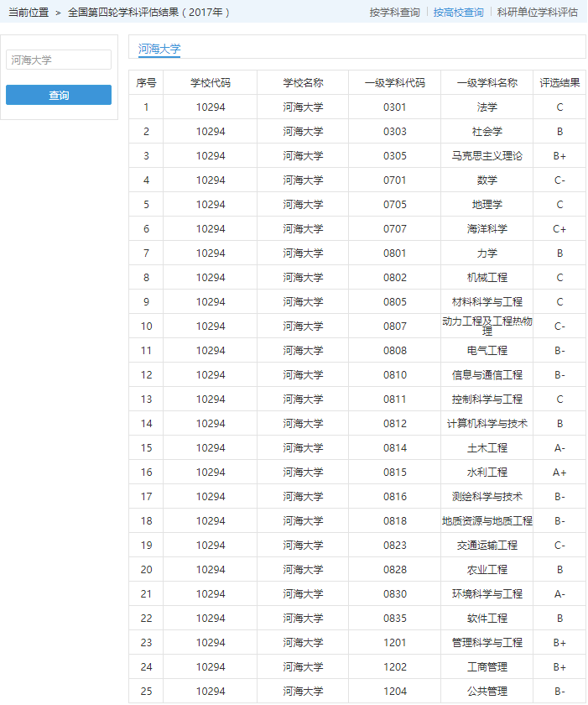Select the 水利工程 subject cell
The height and width of the screenshot is (705, 588).
point(487,472)
